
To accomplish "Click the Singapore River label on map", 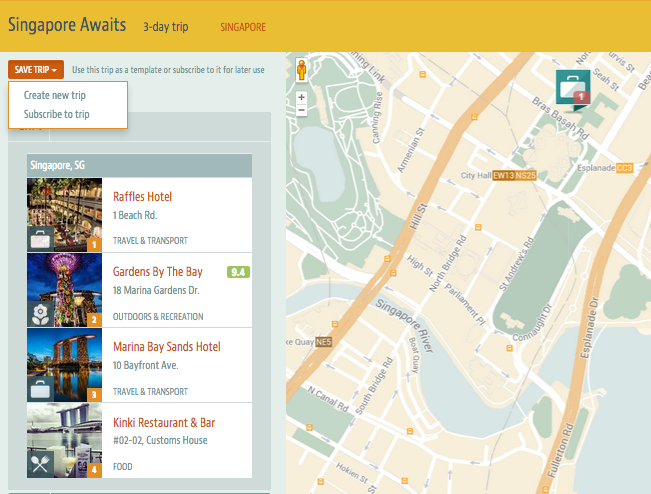I will pos(405,325).
